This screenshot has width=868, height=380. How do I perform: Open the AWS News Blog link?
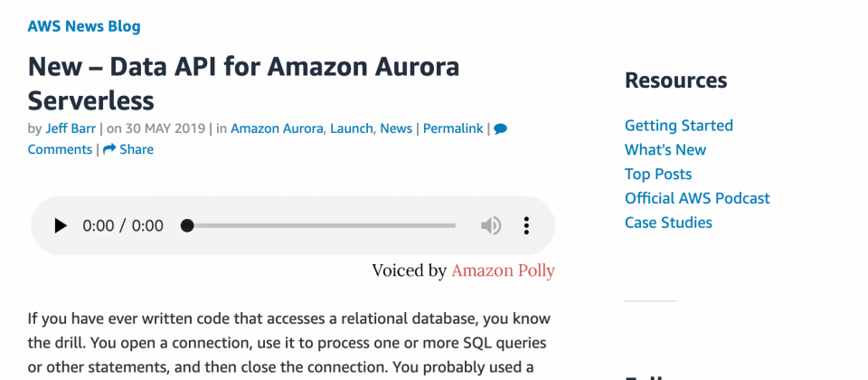pyautogui.click(x=84, y=26)
